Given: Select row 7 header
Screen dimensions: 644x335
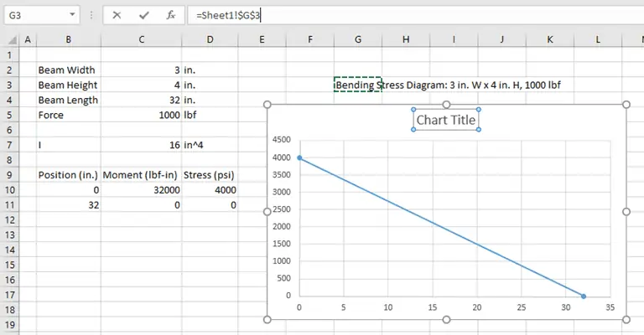Looking at the screenshot, I should tap(10, 145).
